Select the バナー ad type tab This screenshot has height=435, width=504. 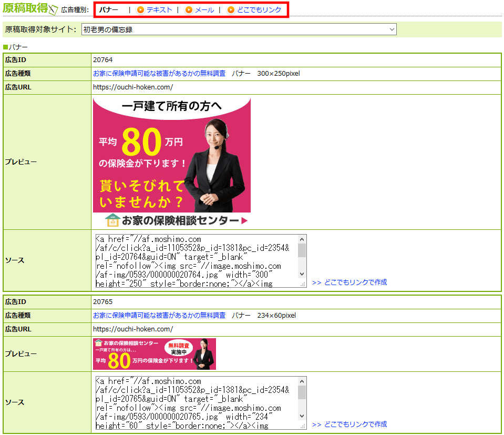pyautogui.click(x=108, y=10)
